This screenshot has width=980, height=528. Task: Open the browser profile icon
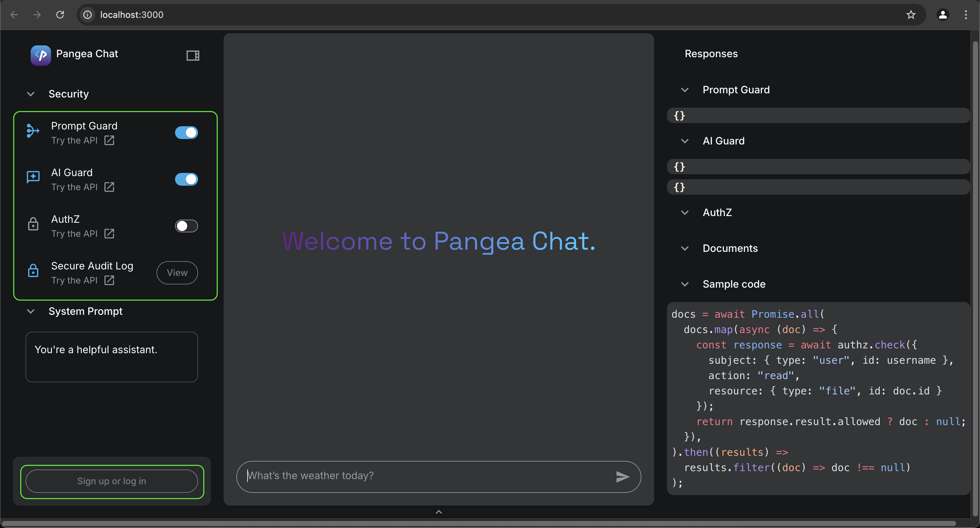coord(943,15)
